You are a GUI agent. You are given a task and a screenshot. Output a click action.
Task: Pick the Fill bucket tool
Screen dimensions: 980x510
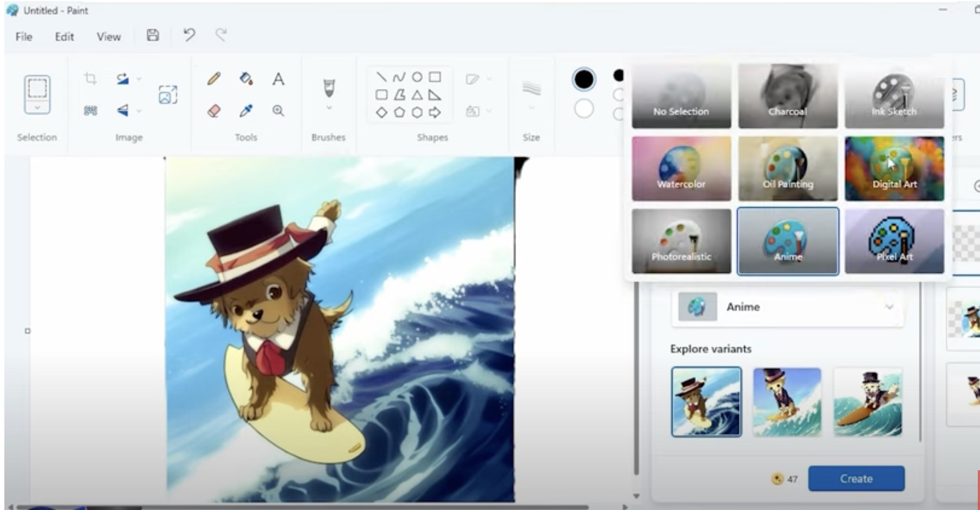246,79
